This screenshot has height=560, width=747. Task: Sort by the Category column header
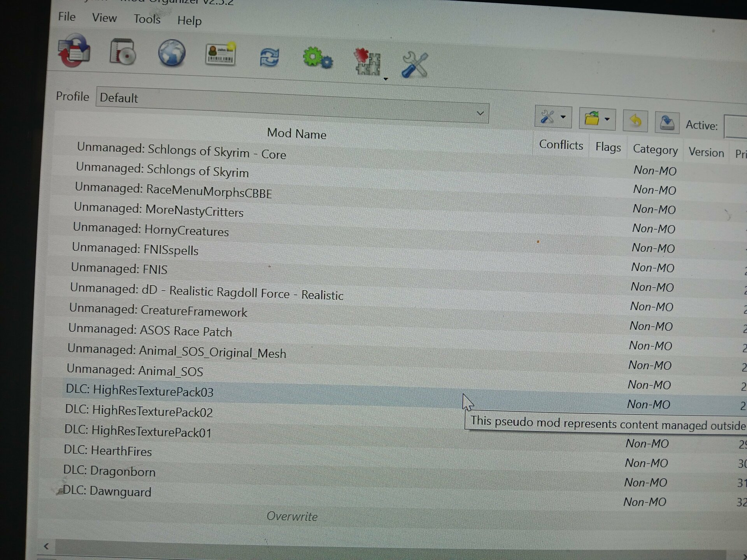tap(655, 150)
